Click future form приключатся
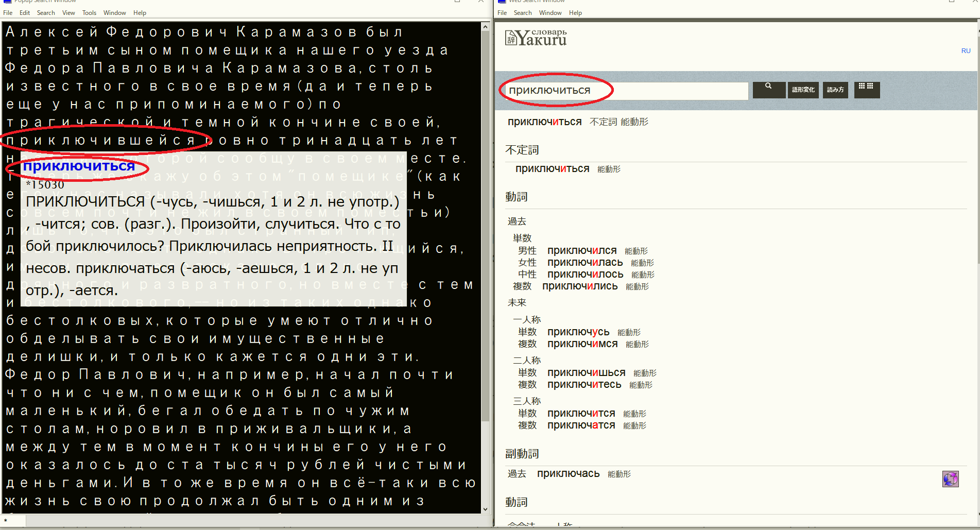Image resolution: width=980 pixels, height=530 pixels. tap(581, 425)
